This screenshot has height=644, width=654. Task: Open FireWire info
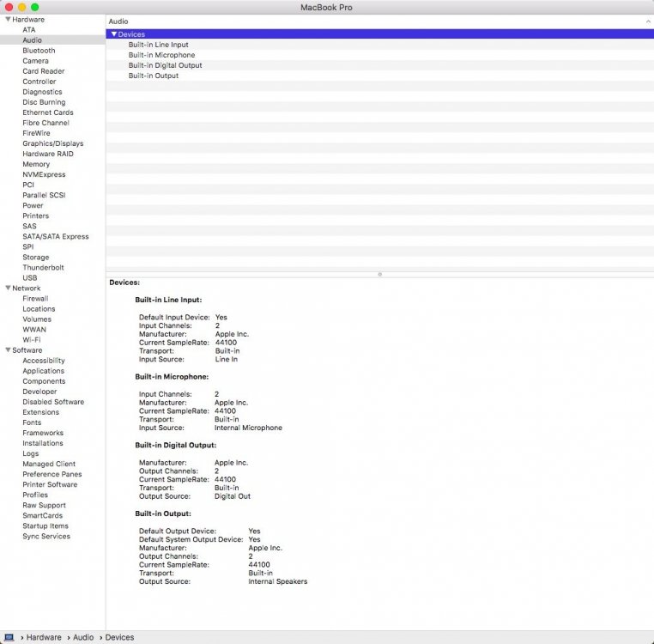click(x=36, y=133)
